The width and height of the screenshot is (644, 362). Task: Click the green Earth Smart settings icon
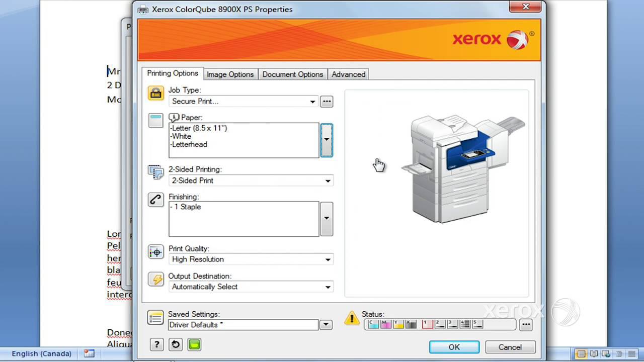[194, 344]
